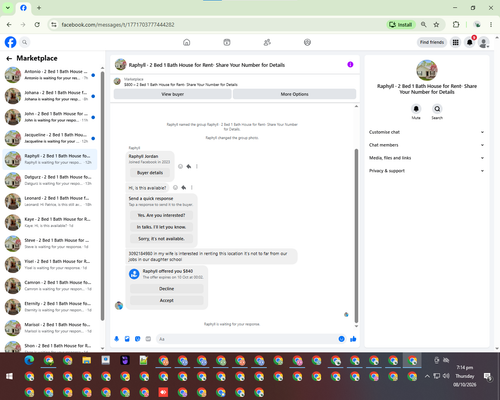Click the conversation list scrollbar

[x=102, y=197]
